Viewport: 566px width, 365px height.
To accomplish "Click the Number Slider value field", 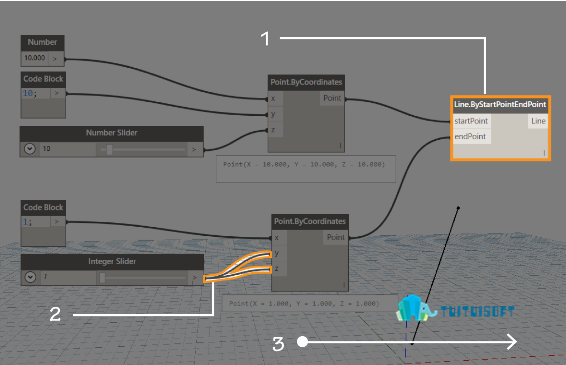I will point(68,148).
